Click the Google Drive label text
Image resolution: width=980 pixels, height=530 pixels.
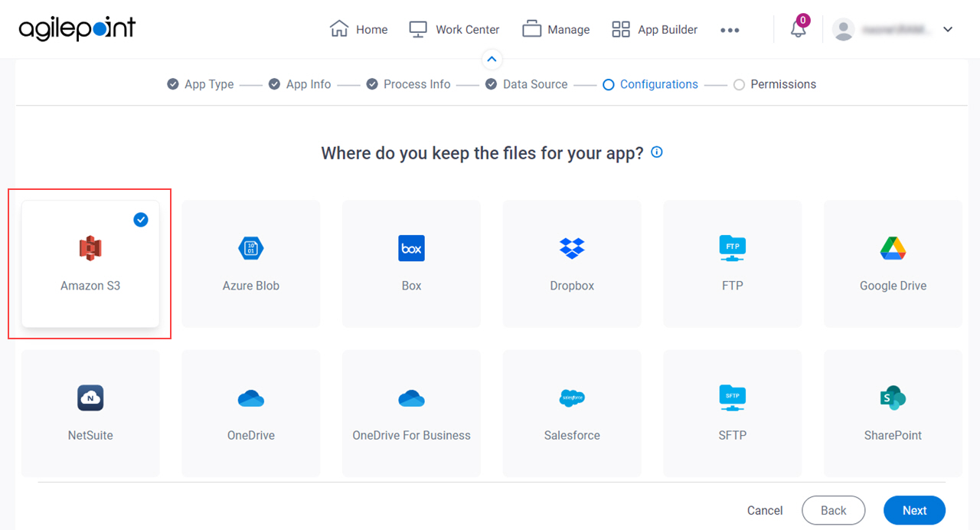coord(893,286)
